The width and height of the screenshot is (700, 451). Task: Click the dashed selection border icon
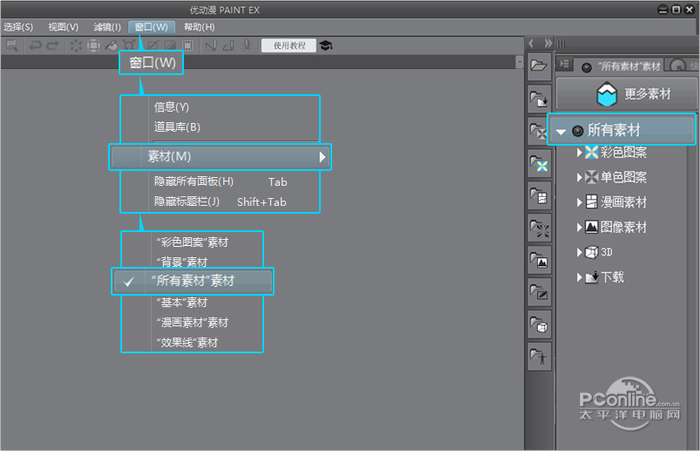coord(188,46)
